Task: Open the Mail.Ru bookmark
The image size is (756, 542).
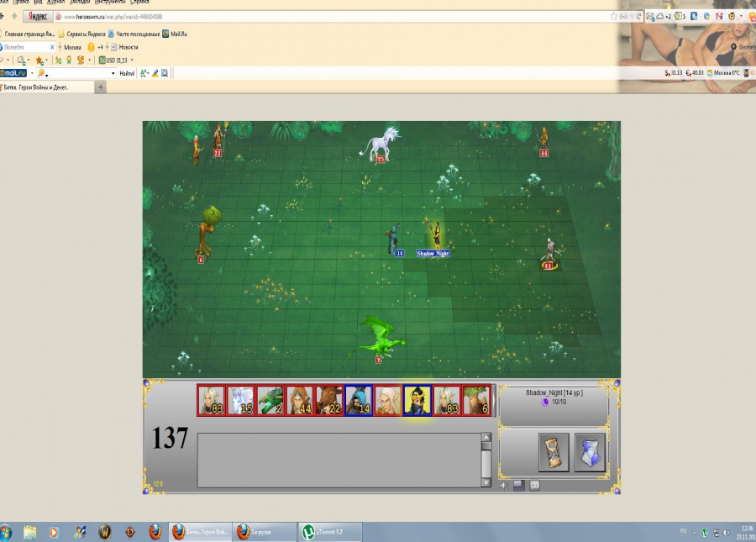Action: (x=175, y=34)
